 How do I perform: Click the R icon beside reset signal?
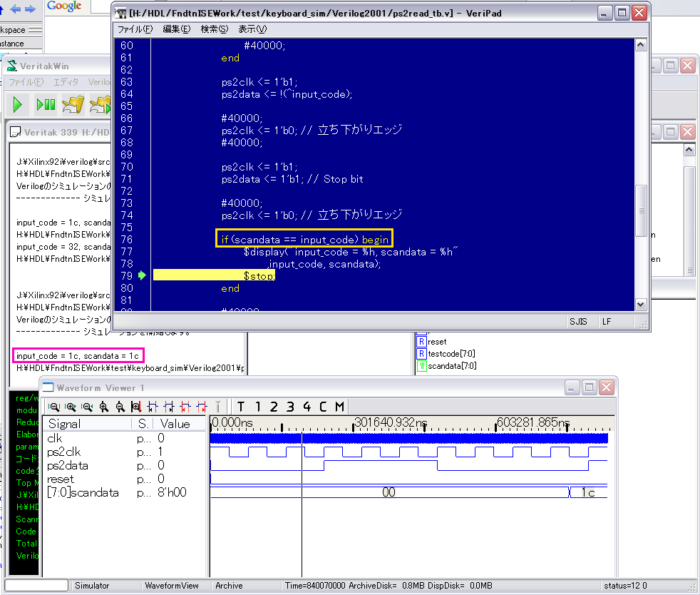421,342
